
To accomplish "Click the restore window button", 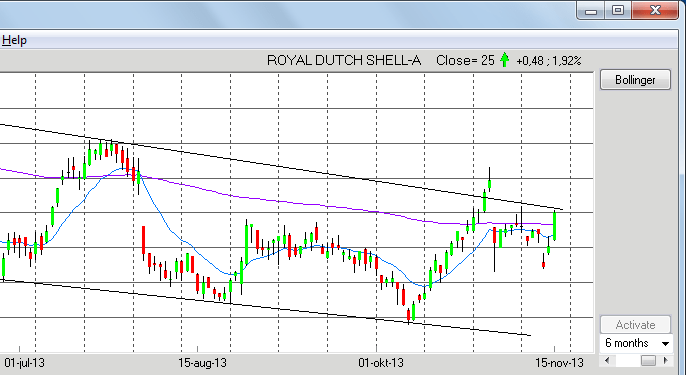I will pos(618,11).
